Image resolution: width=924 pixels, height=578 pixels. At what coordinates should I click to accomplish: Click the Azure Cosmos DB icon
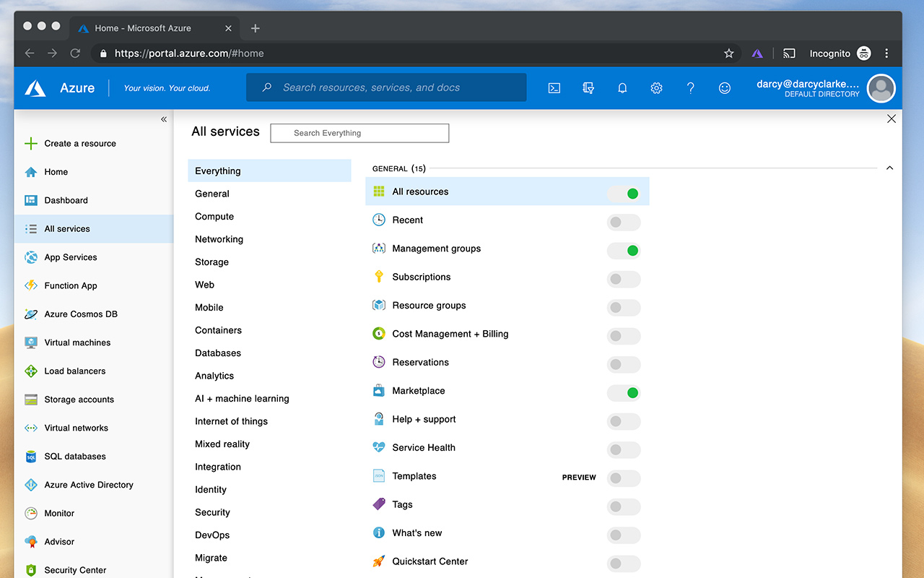click(x=31, y=314)
